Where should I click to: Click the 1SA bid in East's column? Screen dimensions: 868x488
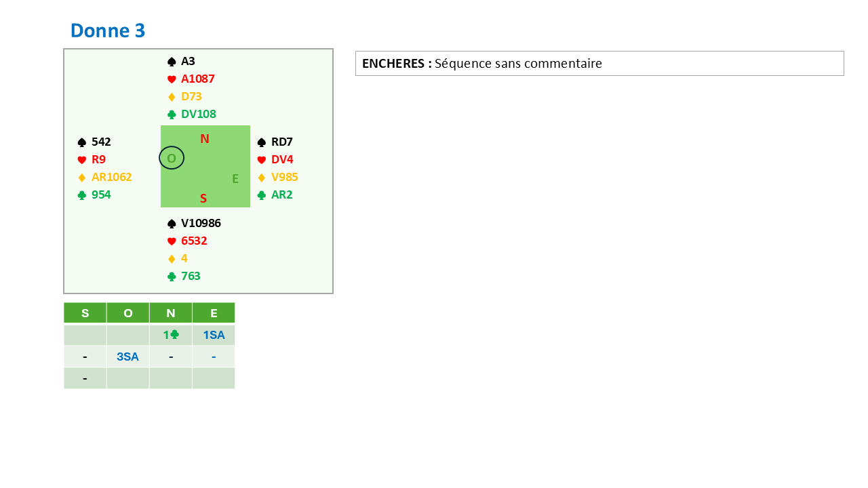[214, 335]
